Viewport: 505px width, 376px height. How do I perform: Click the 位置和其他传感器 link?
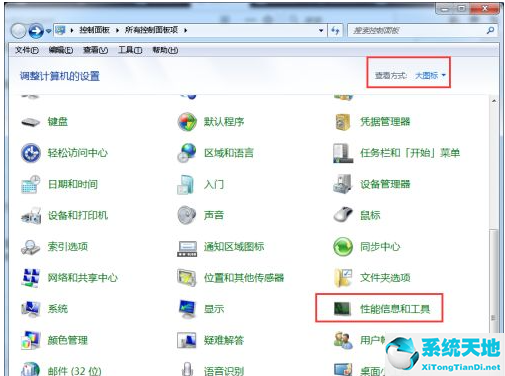coord(244,278)
